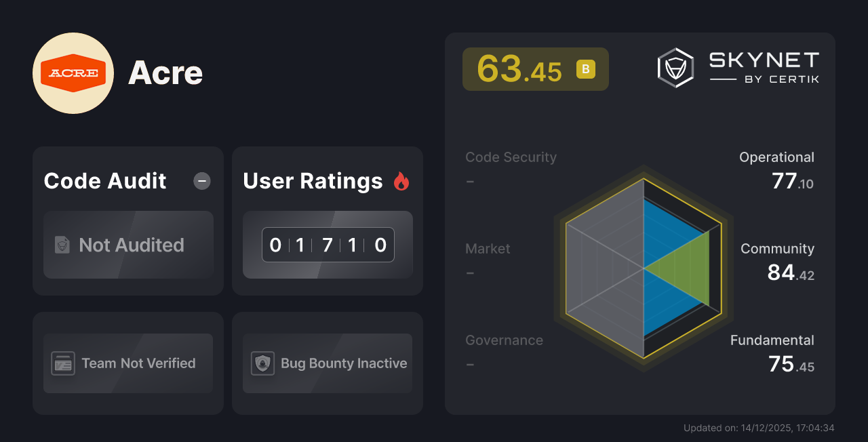Toggle the Not Audited status chip
The width and height of the screenshot is (868, 442).
128,245
